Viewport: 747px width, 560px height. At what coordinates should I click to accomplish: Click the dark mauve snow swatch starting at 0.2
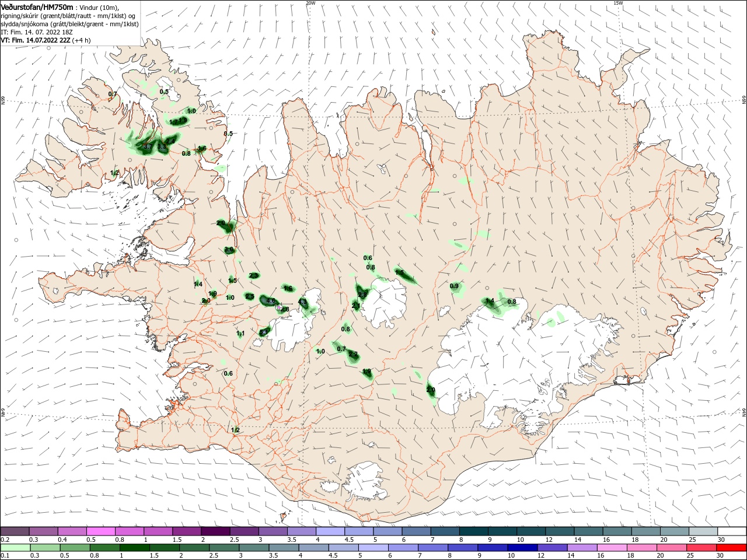point(15,531)
